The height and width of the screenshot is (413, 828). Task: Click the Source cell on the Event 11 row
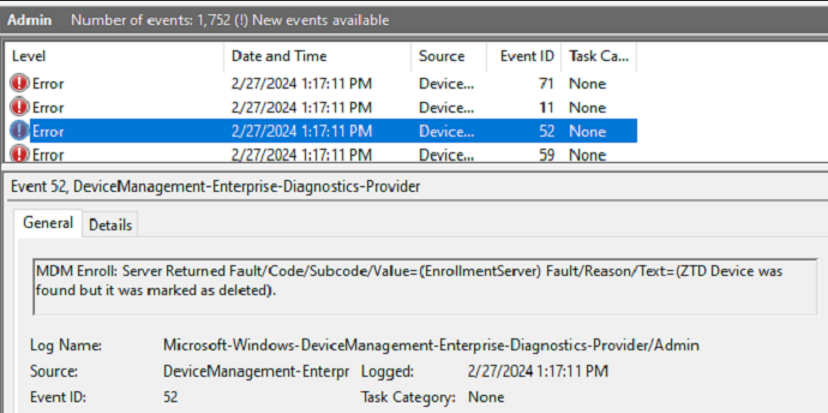(446, 108)
